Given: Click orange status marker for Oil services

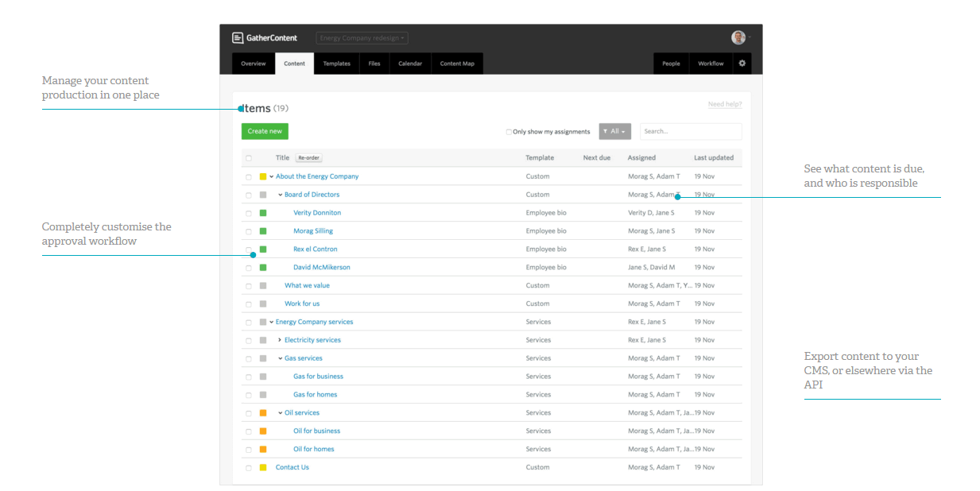Looking at the screenshot, I should 263,413.
